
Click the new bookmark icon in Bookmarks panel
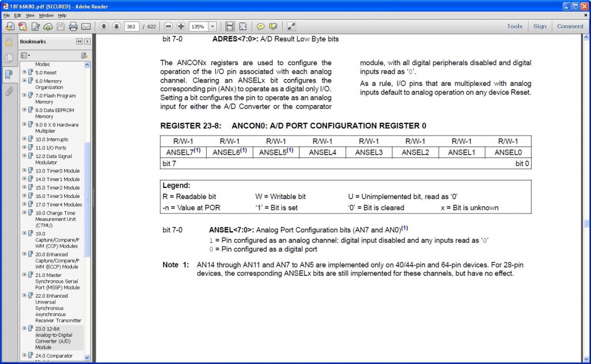coord(84,55)
